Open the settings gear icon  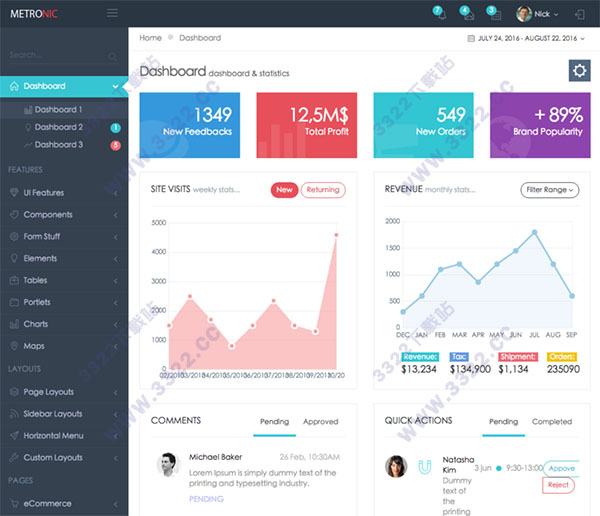click(579, 70)
